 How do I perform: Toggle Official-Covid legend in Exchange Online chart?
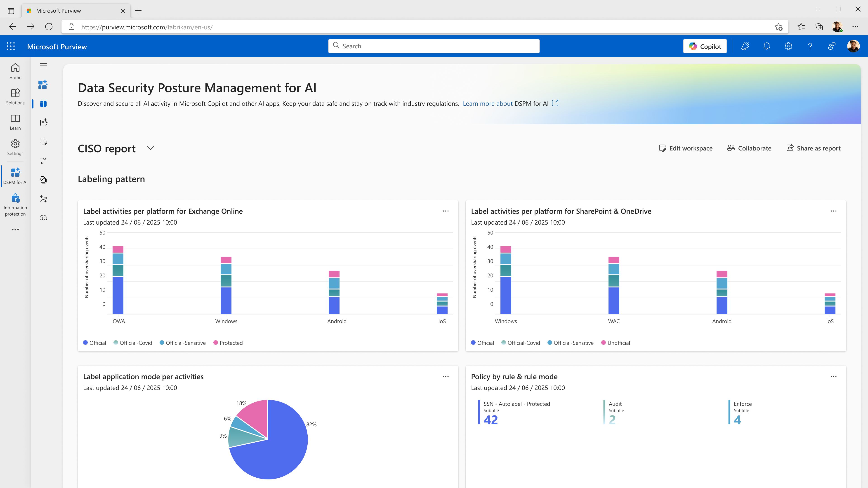coord(133,343)
